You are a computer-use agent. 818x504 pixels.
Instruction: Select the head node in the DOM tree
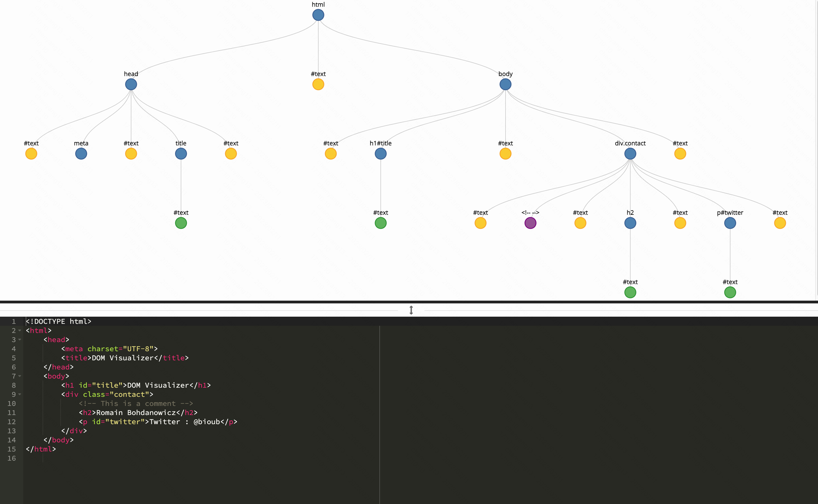click(x=131, y=84)
